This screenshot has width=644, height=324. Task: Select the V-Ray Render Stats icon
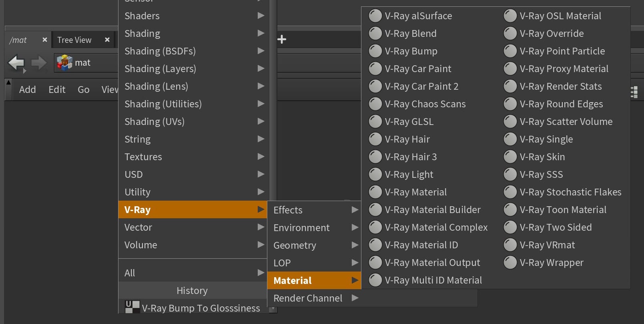[x=510, y=87]
